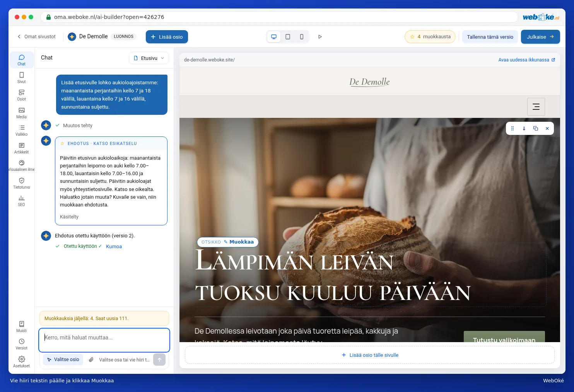
Task: Go back to Omat sivustot
Action: pyautogui.click(x=36, y=37)
